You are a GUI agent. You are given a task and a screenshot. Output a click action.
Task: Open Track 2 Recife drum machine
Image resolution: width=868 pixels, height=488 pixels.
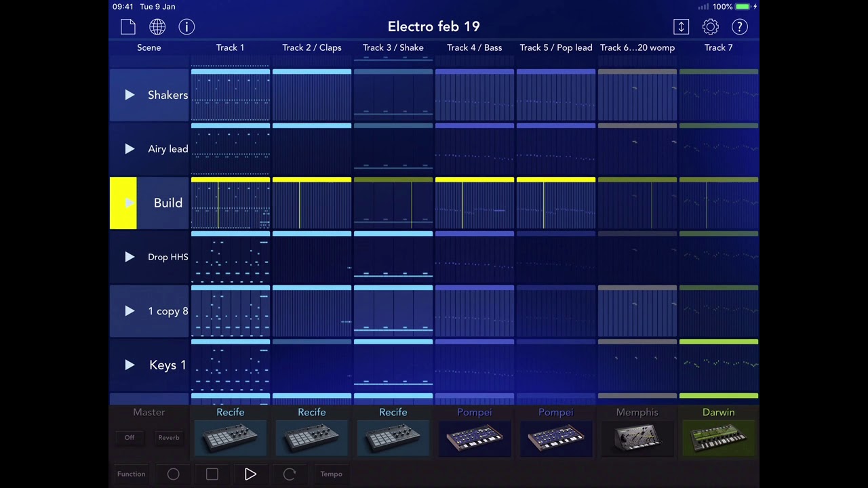(312, 439)
